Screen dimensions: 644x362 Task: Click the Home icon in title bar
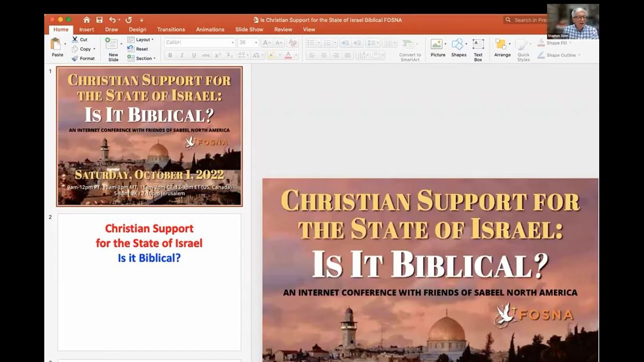click(x=87, y=20)
